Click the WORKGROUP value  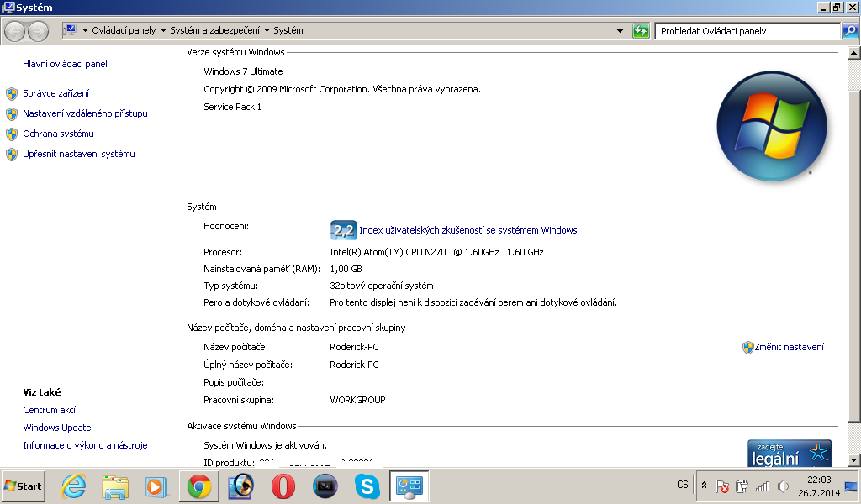pyautogui.click(x=357, y=401)
